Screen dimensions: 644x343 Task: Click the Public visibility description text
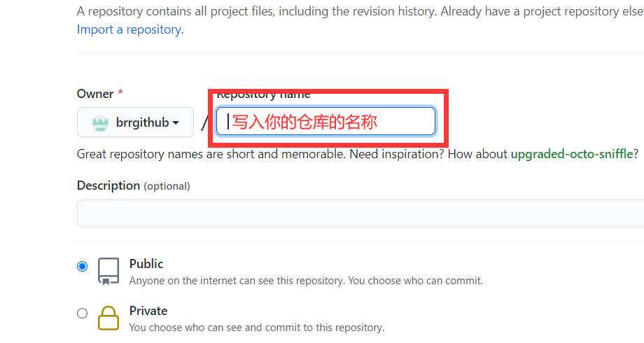click(x=306, y=281)
